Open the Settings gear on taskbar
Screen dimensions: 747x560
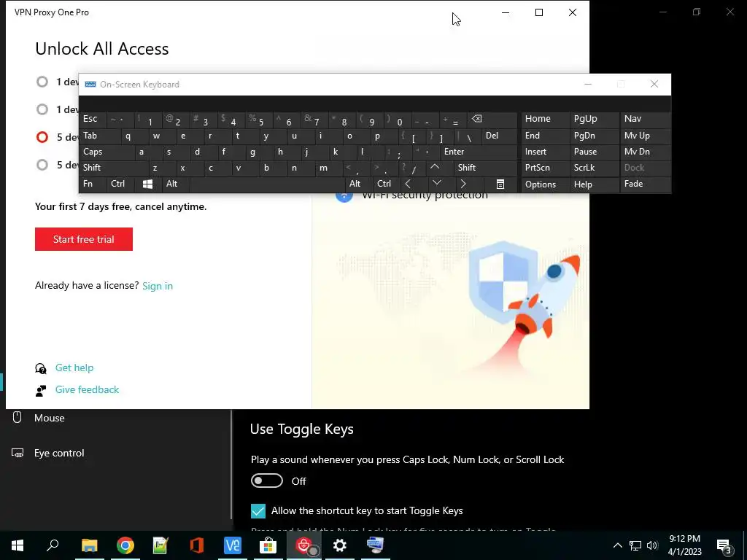click(x=340, y=545)
